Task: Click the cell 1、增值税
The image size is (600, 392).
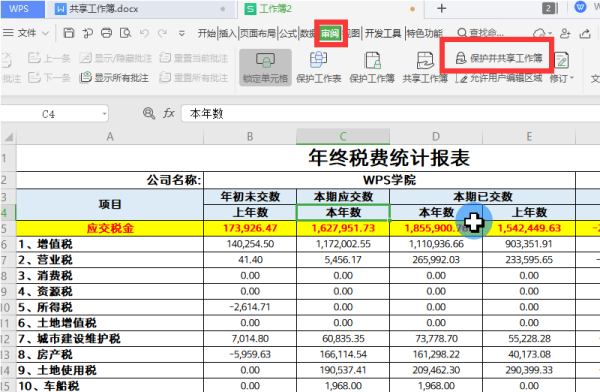Action: [110, 244]
